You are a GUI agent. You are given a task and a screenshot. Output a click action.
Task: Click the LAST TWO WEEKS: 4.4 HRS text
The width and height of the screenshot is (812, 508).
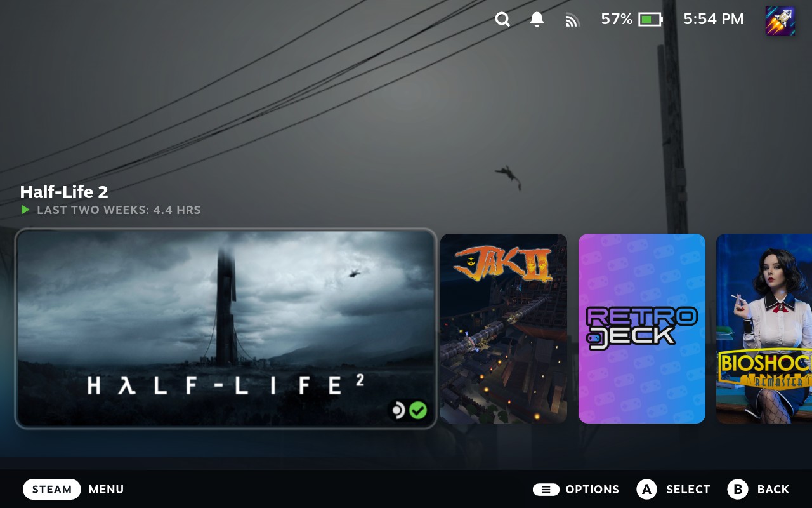tap(119, 210)
